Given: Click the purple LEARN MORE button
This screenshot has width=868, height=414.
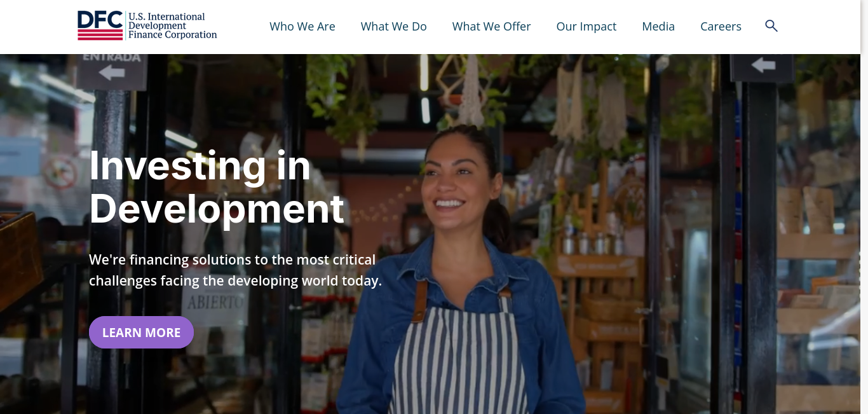Looking at the screenshot, I should 141,332.
